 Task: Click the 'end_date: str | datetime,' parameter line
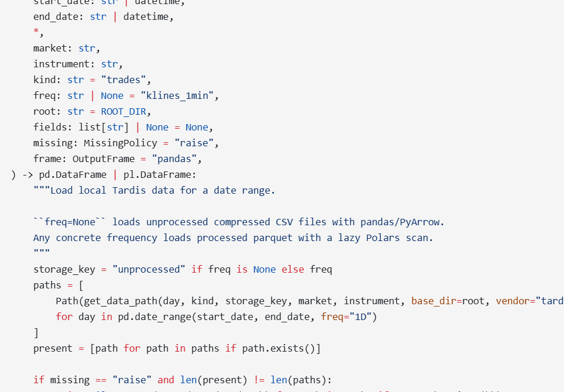click(x=104, y=17)
